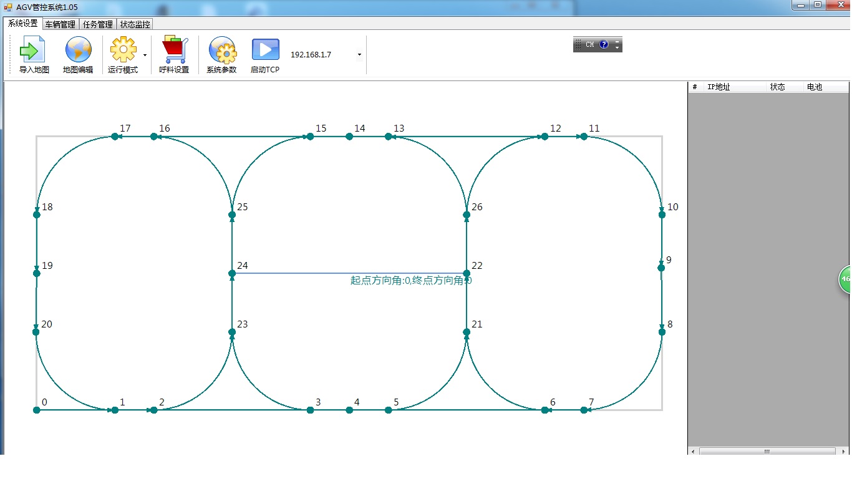Screen dimensions: 852x504
Task: Click the blue help question mark icon
Action: point(604,44)
